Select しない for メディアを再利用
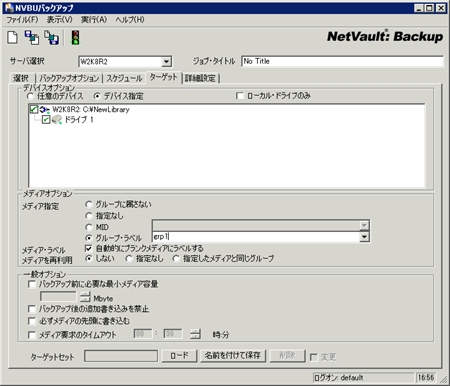 tap(88, 258)
